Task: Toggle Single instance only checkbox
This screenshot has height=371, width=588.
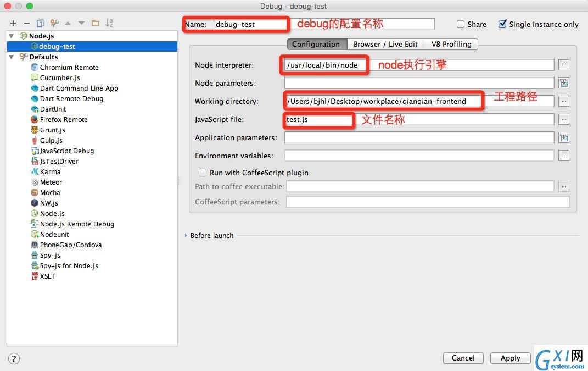Action: click(x=502, y=24)
